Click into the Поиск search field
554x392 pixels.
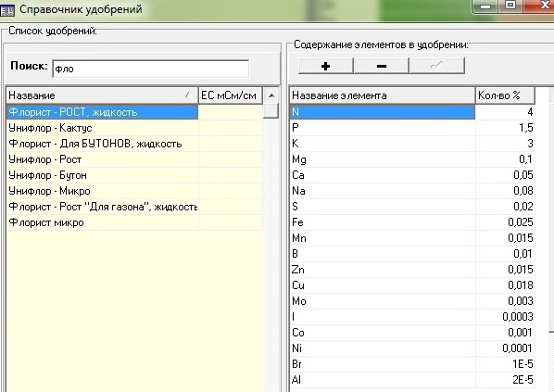click(x=150, y=69)
